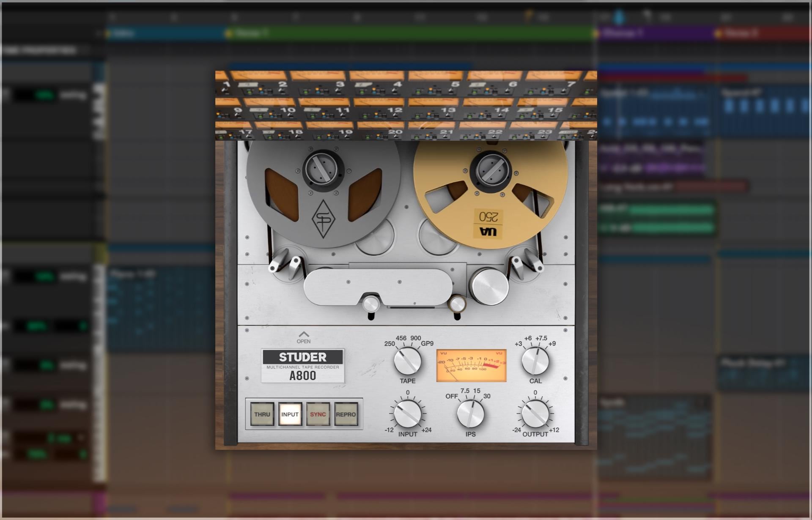Switch to REPRO mode button
The height and width of the screenshot is (520, 812).
pyautogui.click(x=346, y=414)
